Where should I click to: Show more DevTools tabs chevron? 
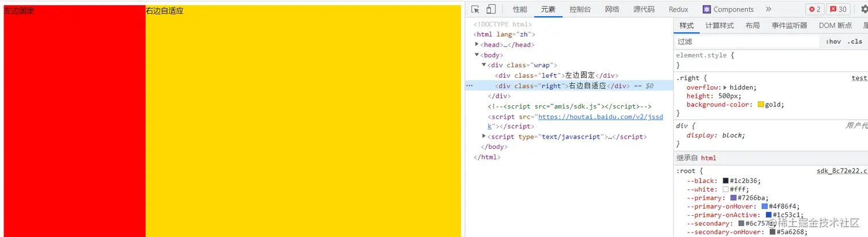[x=769, y=9]
